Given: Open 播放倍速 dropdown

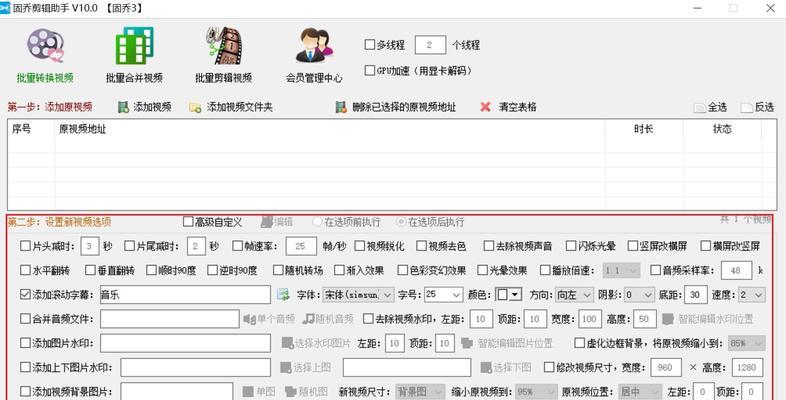Looking at the screenshot, I should click(x=622, y=270).
